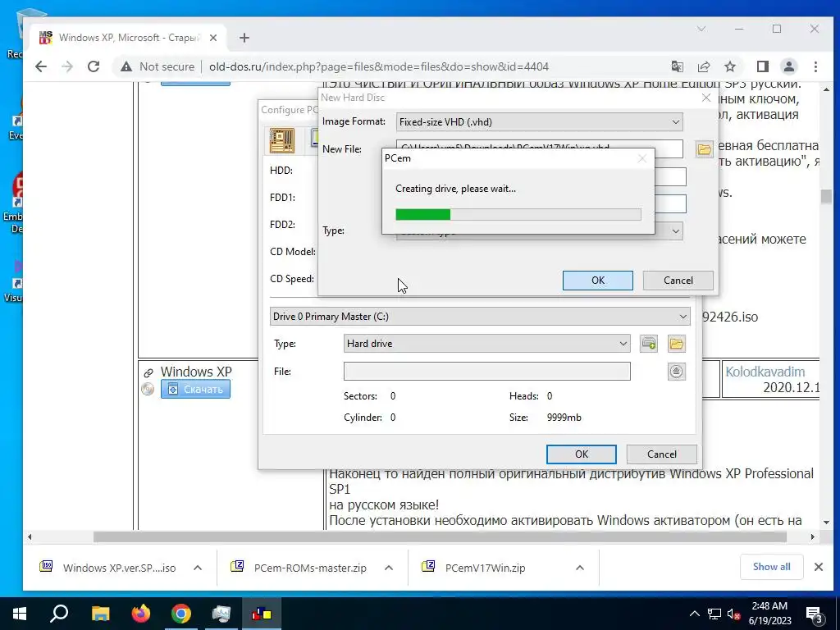This screenshot has width=840, height=630.
Task: Click the Скачать download button for Windows XP
Action: [x=195, y=389]
